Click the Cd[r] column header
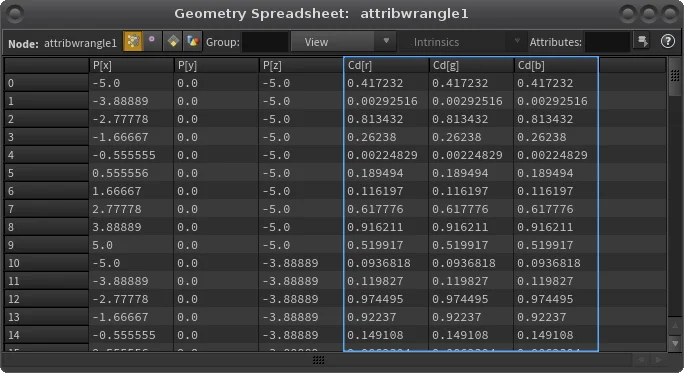 (386, 65)
